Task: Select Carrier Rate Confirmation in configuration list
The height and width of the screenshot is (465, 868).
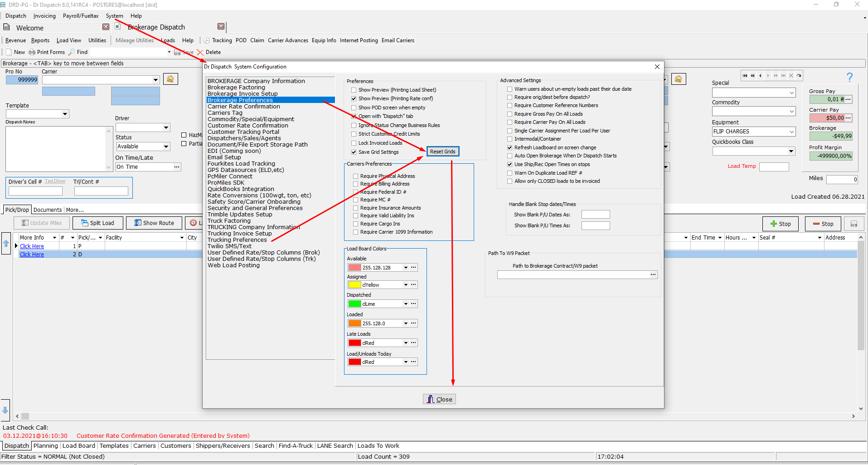Action: pos(243,107)
